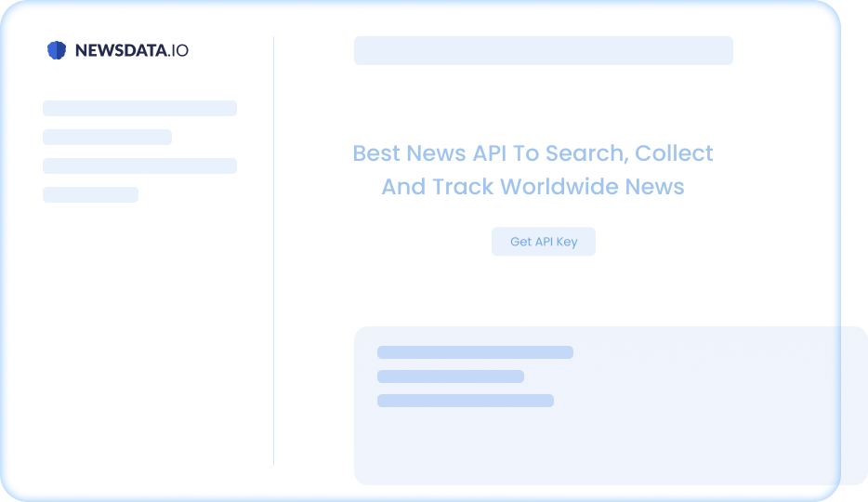Select the 'And Track Worldwide News' heading line
Screen dimensions: 868x502
click(533, 187)
